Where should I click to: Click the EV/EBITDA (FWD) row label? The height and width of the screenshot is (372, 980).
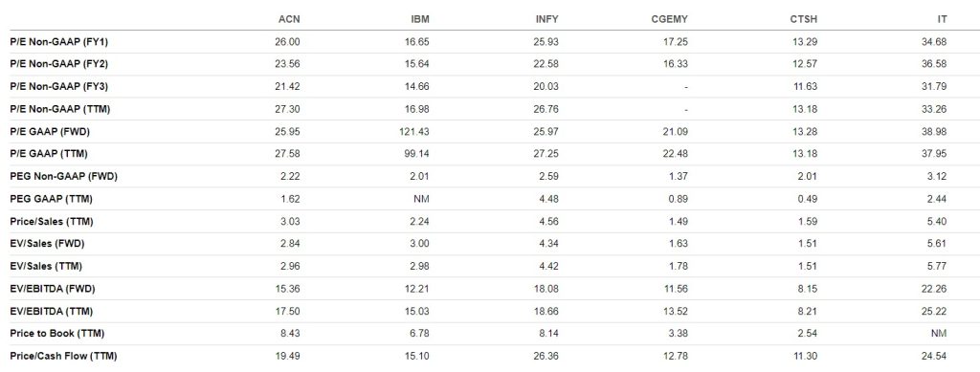(x=53, y=289)
